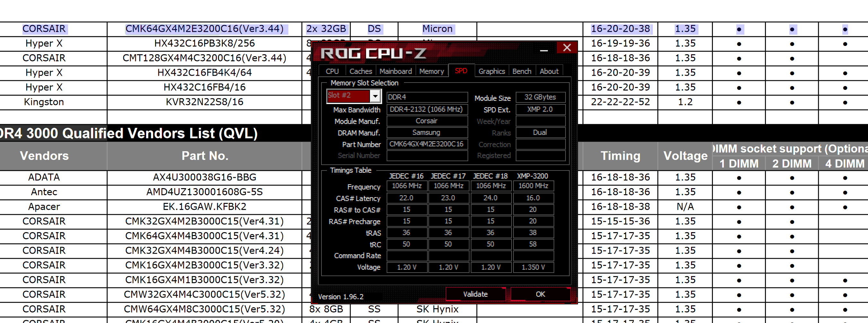Click the XMP-3200 CAS latency 16.0 cell
Viewport: 868px width, 323px height.
[533, 198]
